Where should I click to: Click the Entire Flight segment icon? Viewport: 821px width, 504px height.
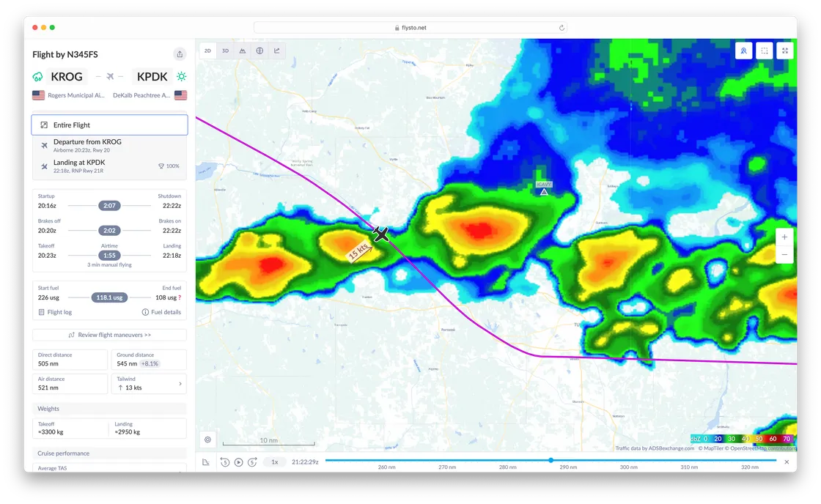point(44,125)
